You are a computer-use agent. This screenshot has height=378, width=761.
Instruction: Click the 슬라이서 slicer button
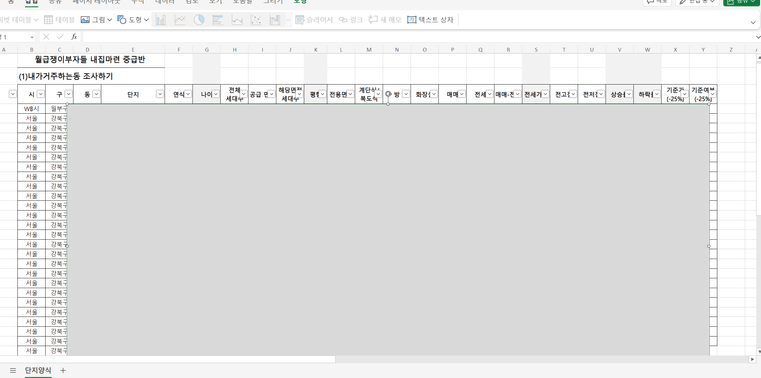click(314, 20)
